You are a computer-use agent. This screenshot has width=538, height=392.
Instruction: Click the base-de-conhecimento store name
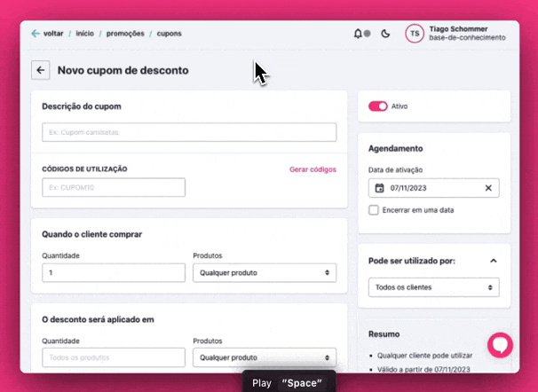point(467,37)
